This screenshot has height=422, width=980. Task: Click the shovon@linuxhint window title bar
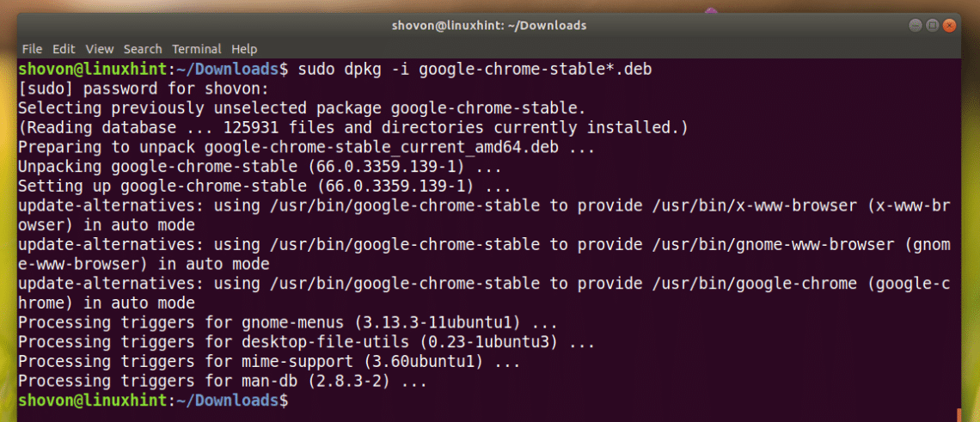(x=490, y=25)
